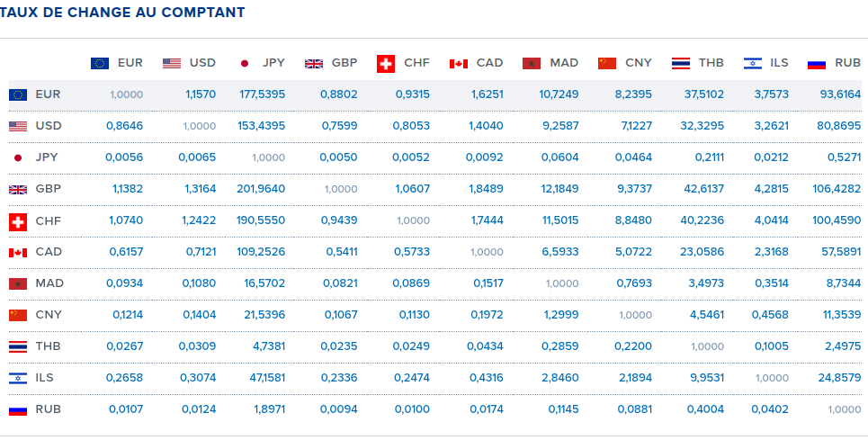This screenshot has width=868, height=440.
Task: Click the Swiss flag in the CHF row
Action: [17, 220]
